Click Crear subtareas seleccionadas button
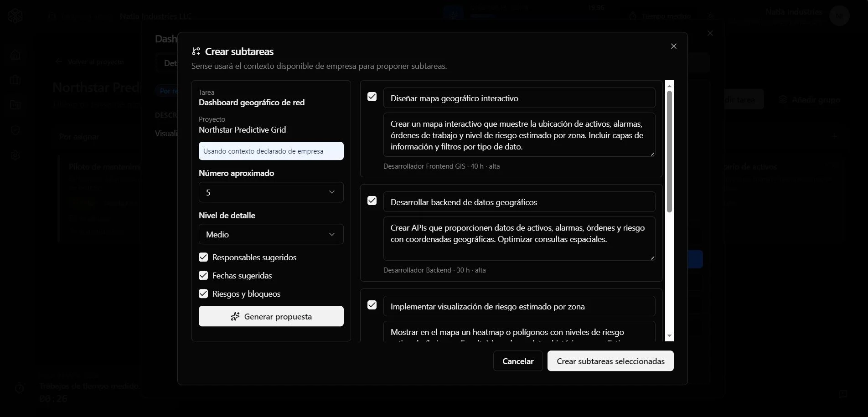 click(610, 361)
